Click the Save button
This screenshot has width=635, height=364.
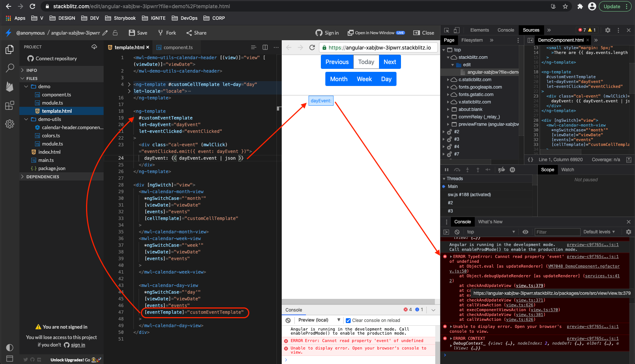pos(138,33)
